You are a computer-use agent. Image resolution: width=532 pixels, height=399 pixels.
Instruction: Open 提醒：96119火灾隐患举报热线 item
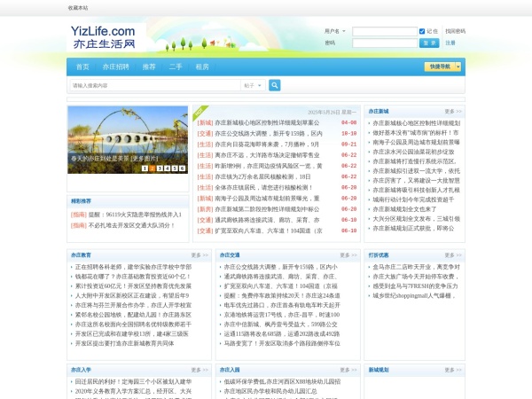(135, 215)
